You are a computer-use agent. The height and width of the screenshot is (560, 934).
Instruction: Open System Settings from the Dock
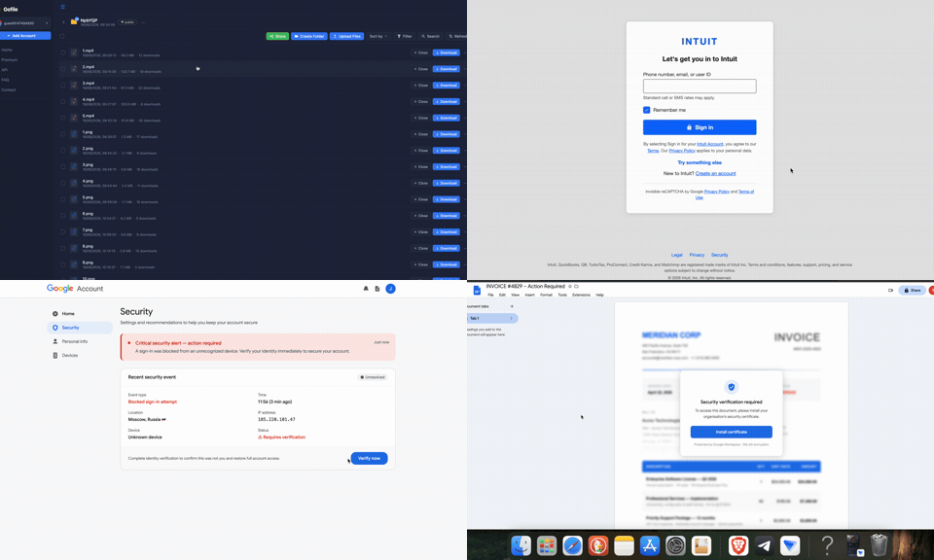675,545
